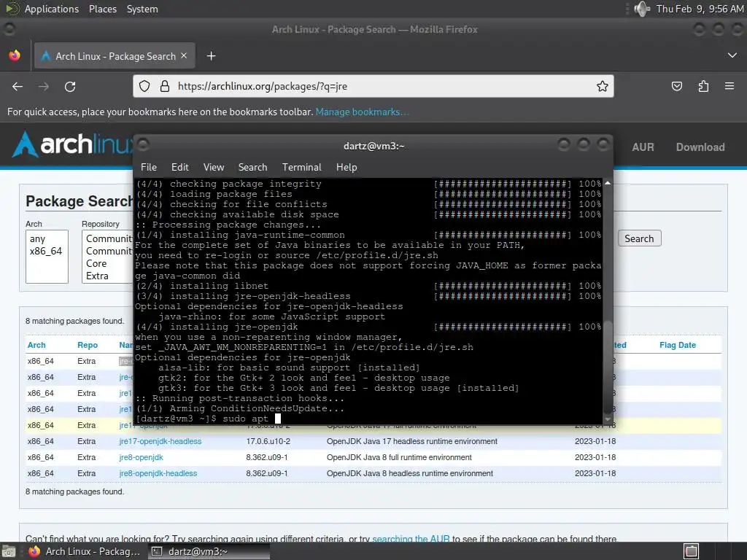This screenshot has width=747, height=560.
Task: Select the Arch Linux Package Search tab
Action: [115, 56]
